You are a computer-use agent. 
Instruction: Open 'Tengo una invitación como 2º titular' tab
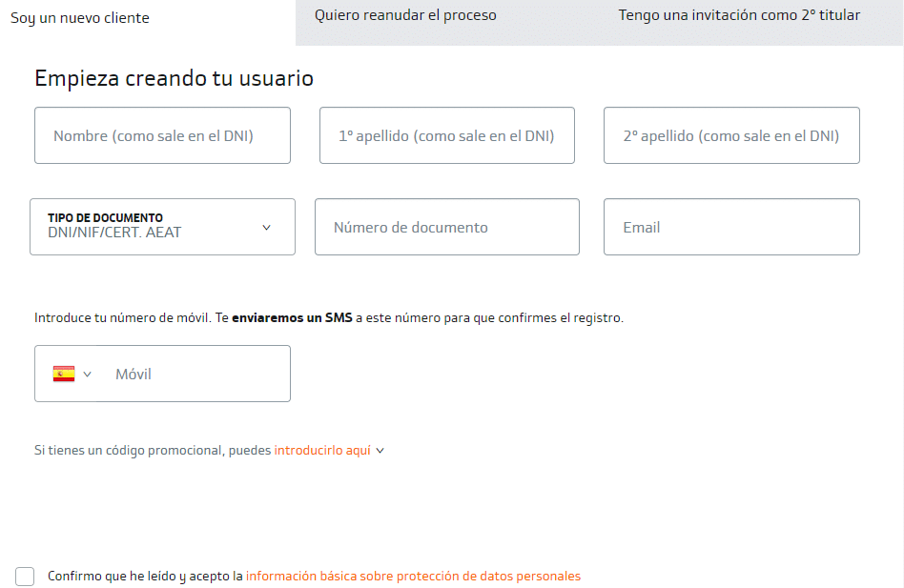pyautogui.click(x=739, y=15)
